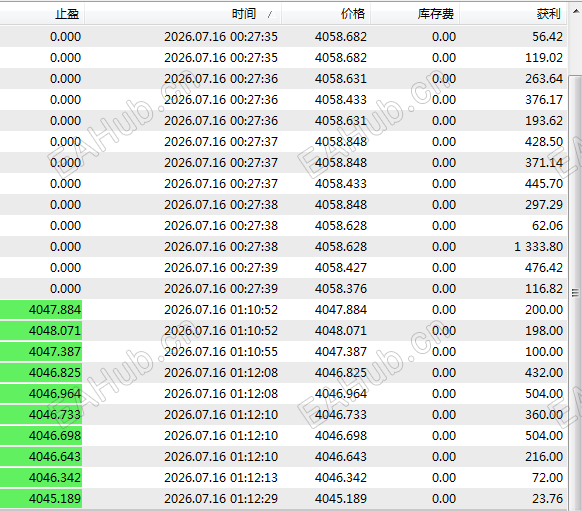Select the row with profit 1 333.80

point(284,247)
